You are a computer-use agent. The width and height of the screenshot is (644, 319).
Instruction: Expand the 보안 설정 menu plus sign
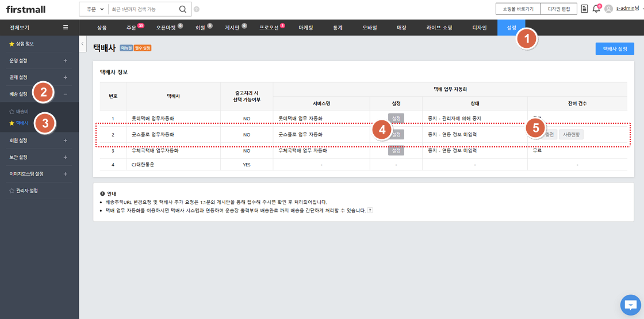pos(66,157)
